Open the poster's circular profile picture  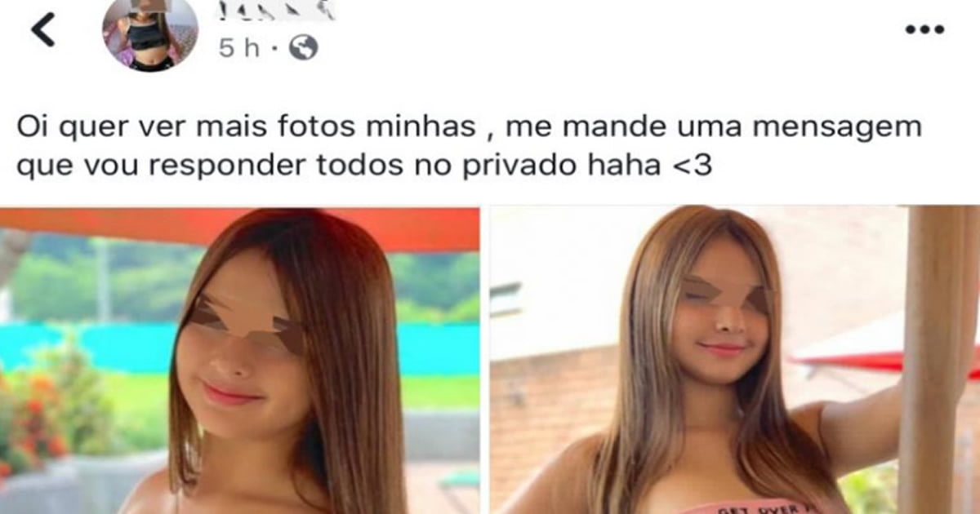click(150, 33)
